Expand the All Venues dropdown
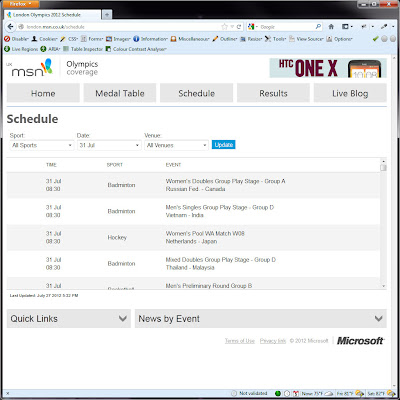This screenshot has width=400, height=400. (x=176, y=145)
